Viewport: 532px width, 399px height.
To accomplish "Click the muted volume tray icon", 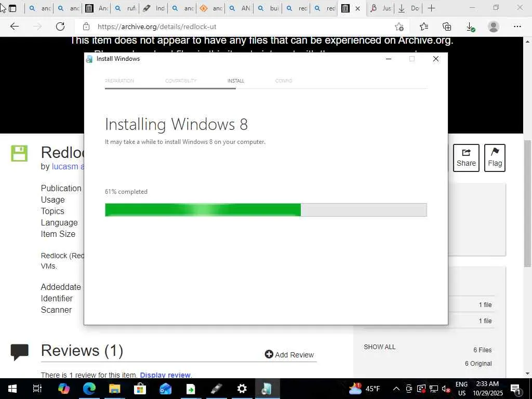I will click(446, 389).
